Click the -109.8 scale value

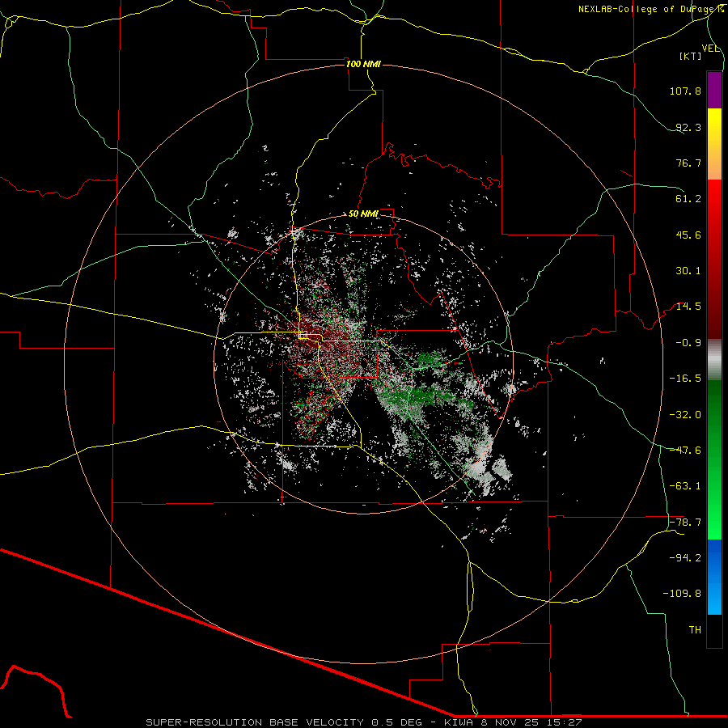click(683, 594)
